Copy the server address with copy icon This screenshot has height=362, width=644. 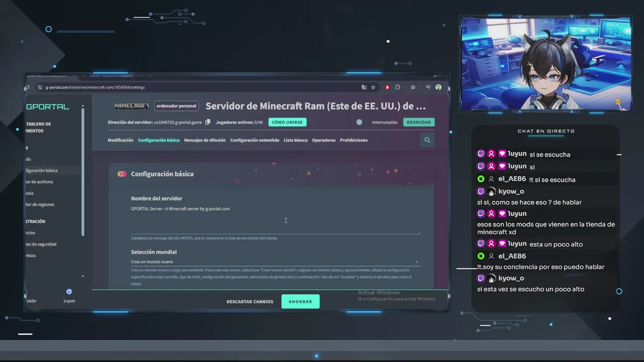208,122
